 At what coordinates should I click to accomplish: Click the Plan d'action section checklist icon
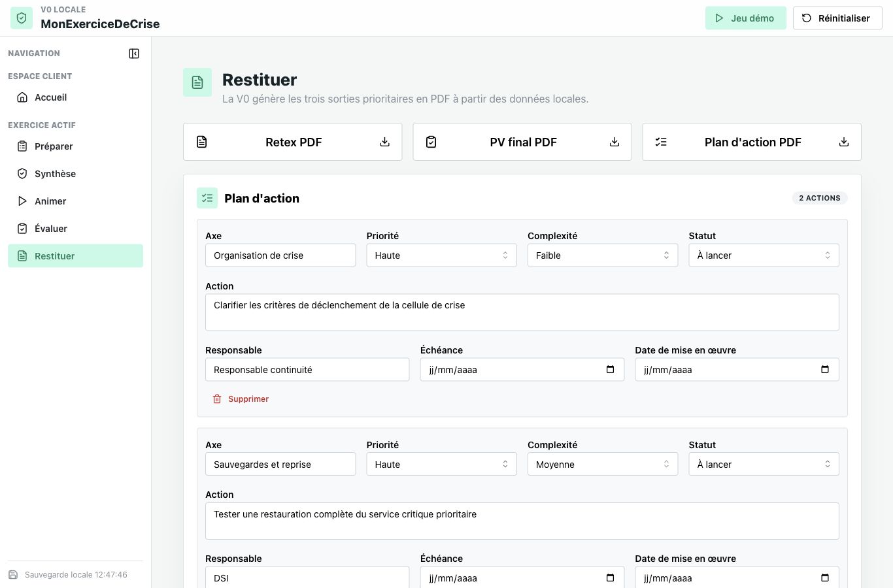(207, 198)
